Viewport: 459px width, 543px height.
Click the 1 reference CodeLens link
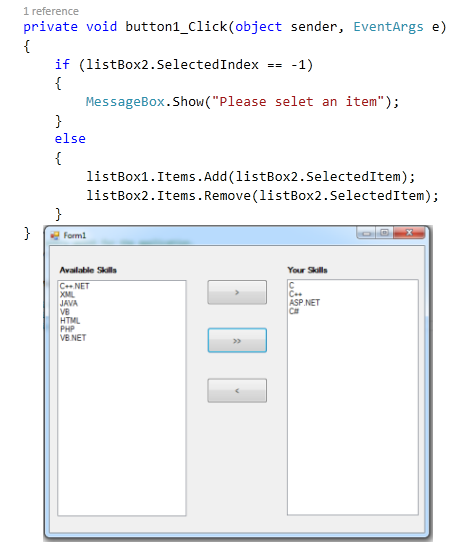pos(51,11)
